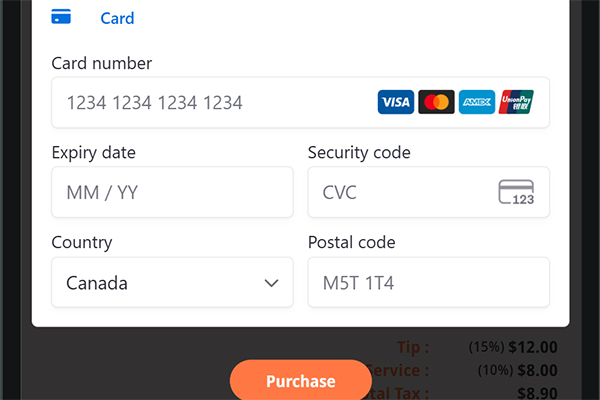This screenshot has width=600, height=400.
Task: Click the blue credit card icon
Action: (x=61, y=17)
